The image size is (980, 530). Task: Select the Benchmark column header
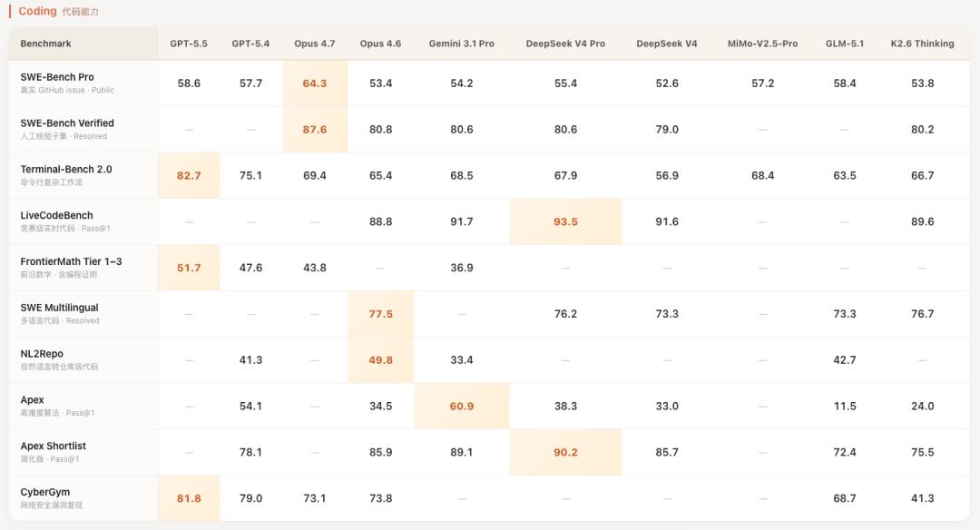(x=46, y=44)
